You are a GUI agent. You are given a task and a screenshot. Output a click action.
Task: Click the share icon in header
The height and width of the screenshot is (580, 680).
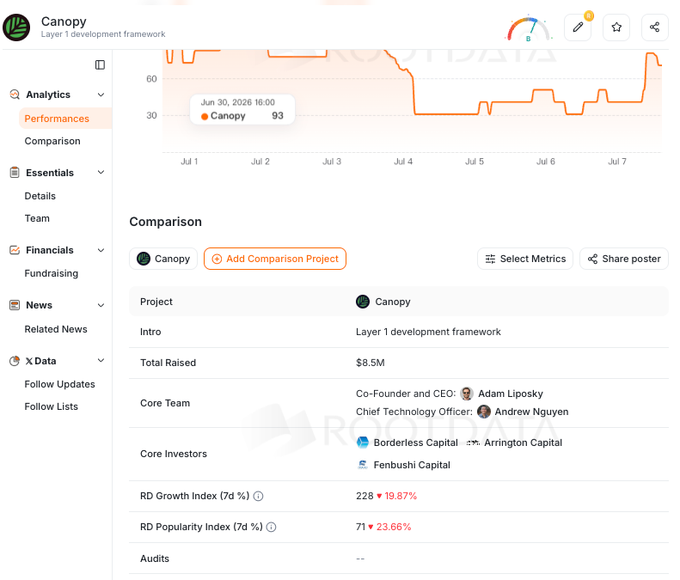coord(654,27)
